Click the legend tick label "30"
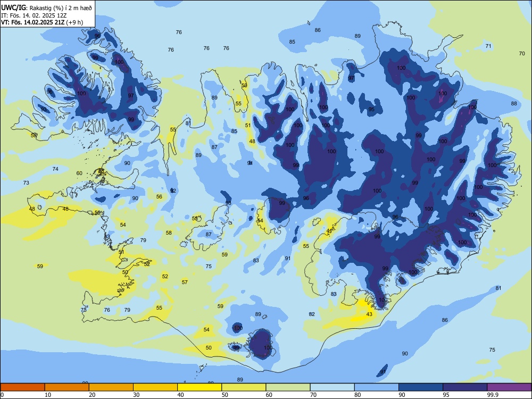 [136, 395]
